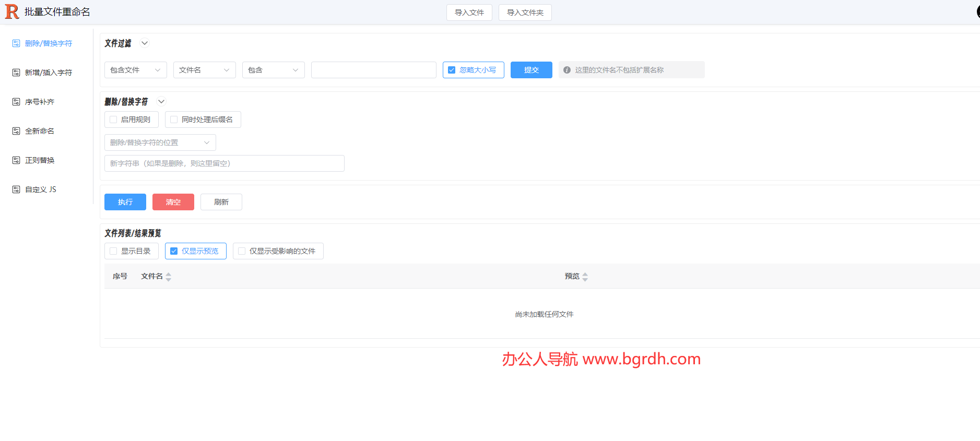The width and height of the screenshot is (980, 441).
Task: Click the blue 执行 button
Action: coord(125,202)
